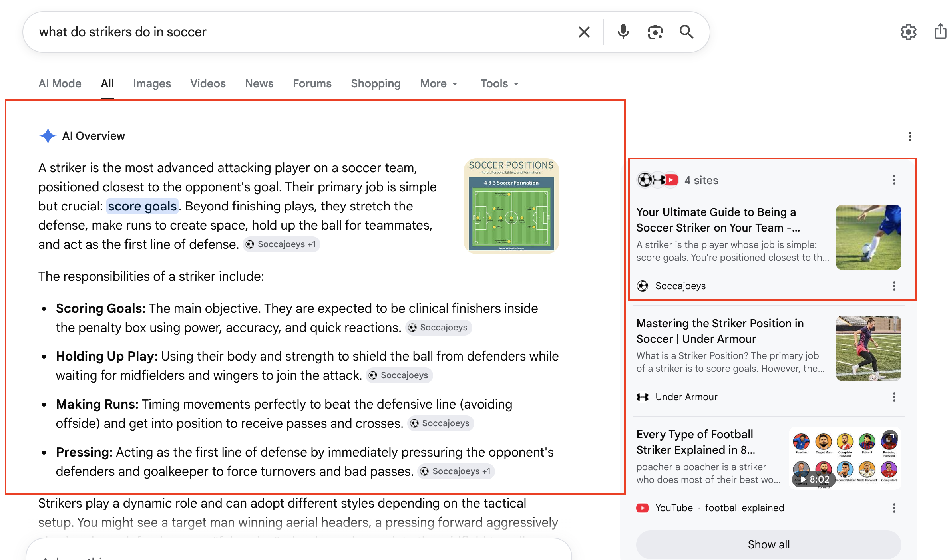Open three-dot menu in Under Armour row

pos(894,397)
